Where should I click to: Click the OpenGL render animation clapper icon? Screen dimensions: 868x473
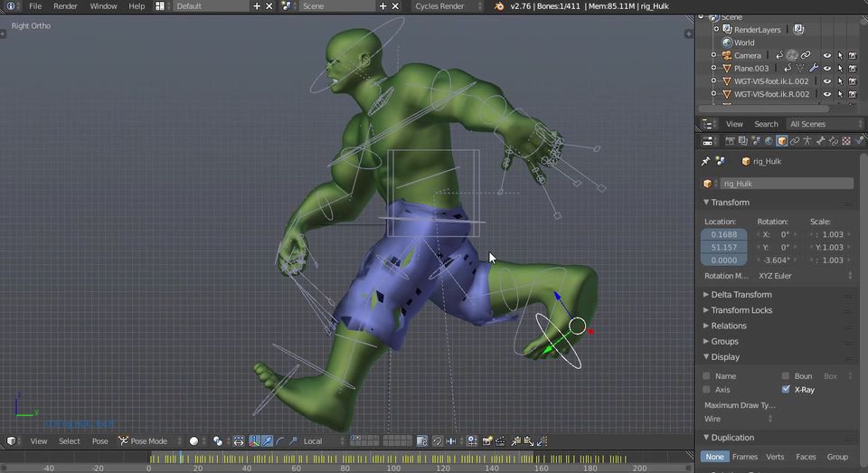point(500,440)
